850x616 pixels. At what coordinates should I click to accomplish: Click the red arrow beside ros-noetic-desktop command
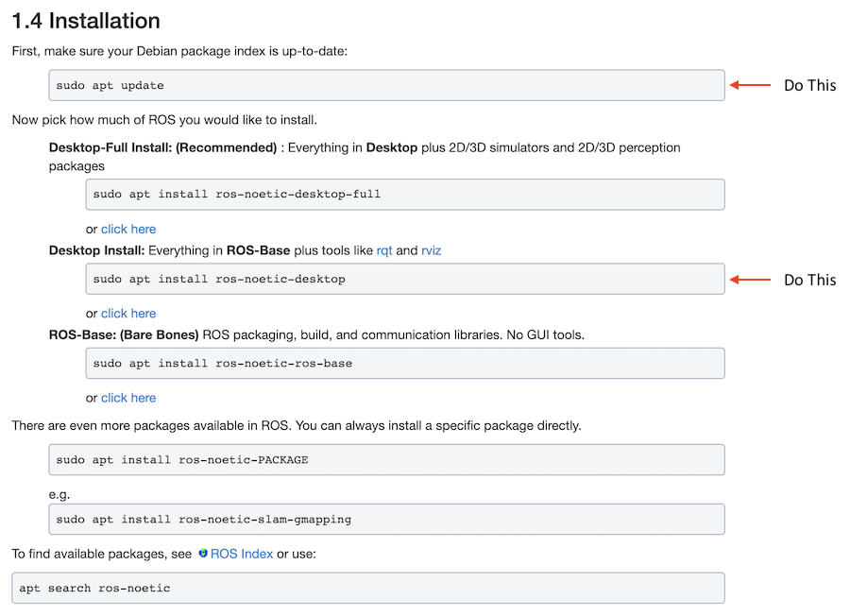pyautogui.click(x=750, y=280)
